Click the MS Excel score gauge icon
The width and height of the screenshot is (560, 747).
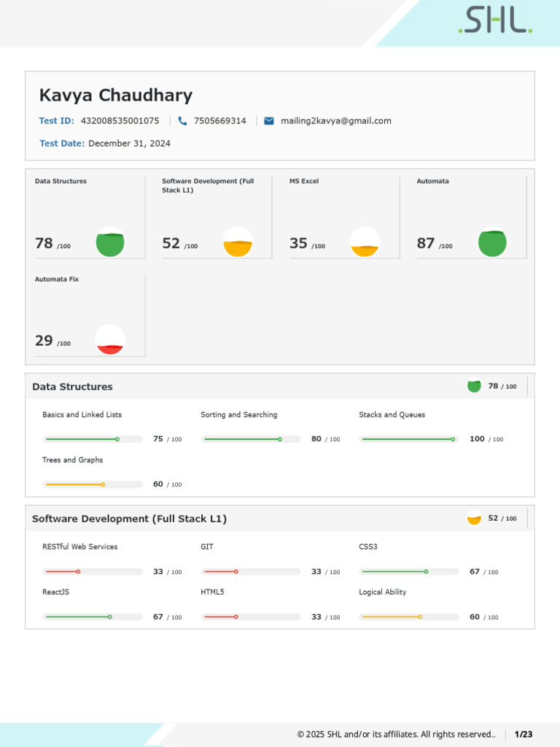click(x=365, y=242)
